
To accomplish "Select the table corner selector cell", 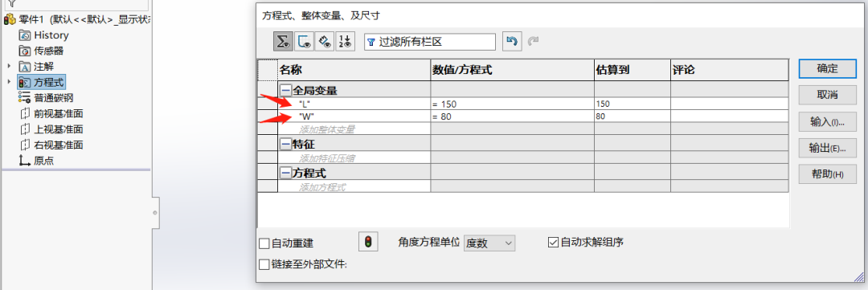I will 268,70.
